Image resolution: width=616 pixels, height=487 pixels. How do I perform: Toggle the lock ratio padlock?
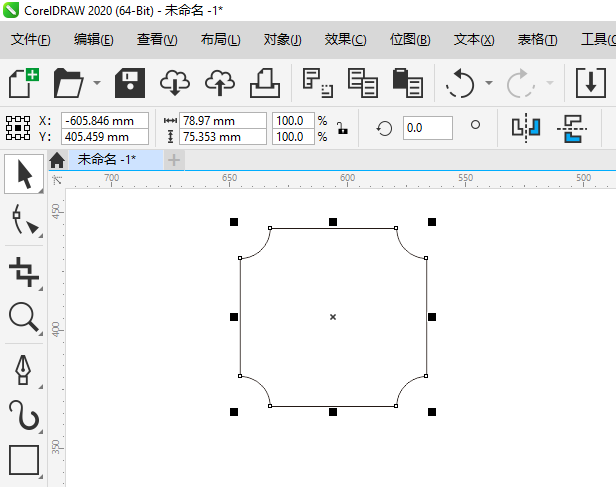(343, 128)
